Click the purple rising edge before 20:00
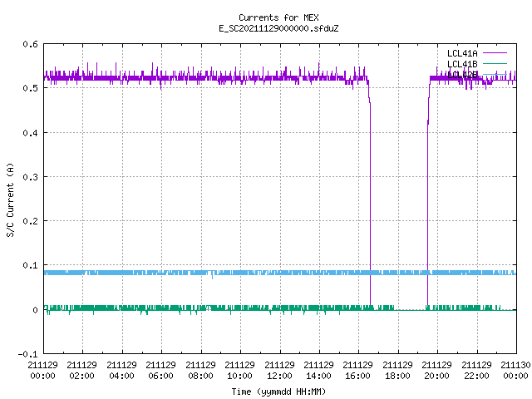This screenshot has width=532, height=399. (x=428, y=204)
